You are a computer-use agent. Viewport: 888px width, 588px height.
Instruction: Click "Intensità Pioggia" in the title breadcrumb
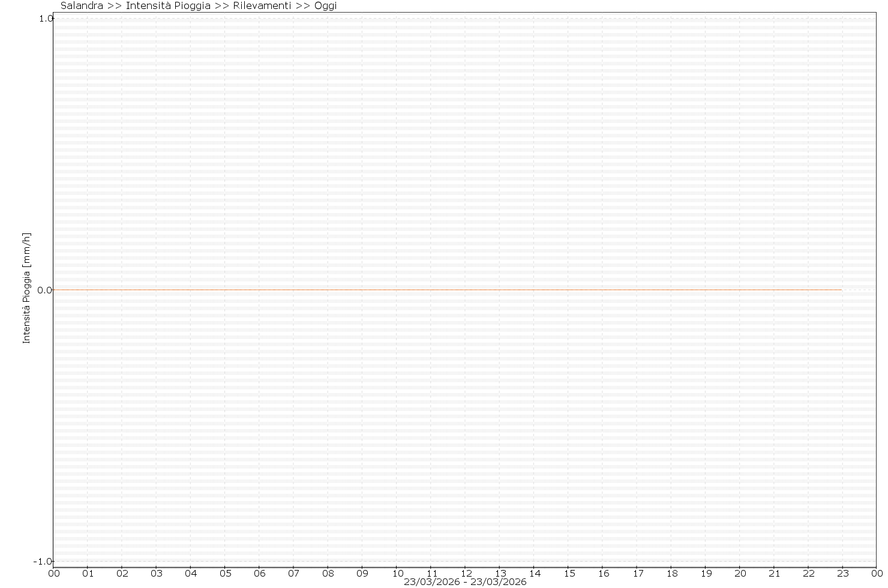click(x=168, y=6)
